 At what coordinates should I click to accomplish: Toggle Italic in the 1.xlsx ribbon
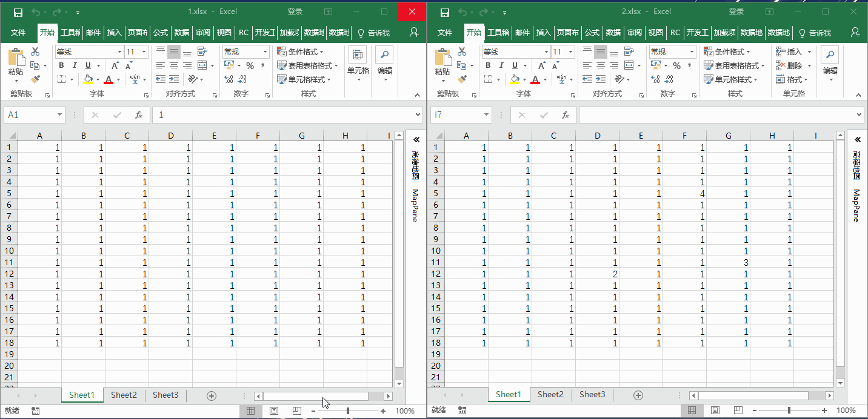point(75,65)
